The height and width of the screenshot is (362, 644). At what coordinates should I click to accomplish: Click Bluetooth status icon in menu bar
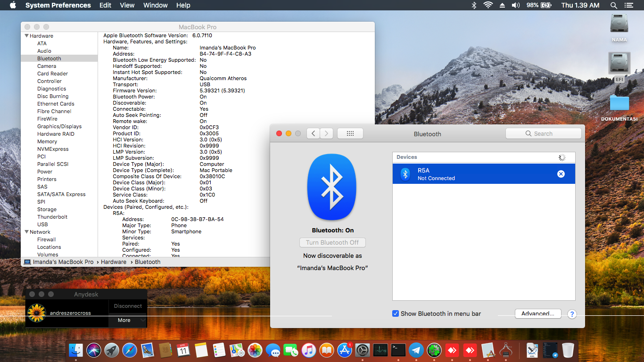coord(474,5)
